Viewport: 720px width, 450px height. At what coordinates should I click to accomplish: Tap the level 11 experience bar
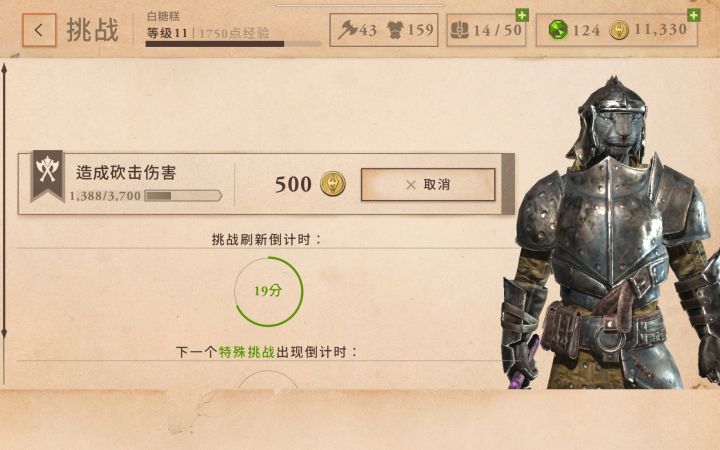(233, 44)
